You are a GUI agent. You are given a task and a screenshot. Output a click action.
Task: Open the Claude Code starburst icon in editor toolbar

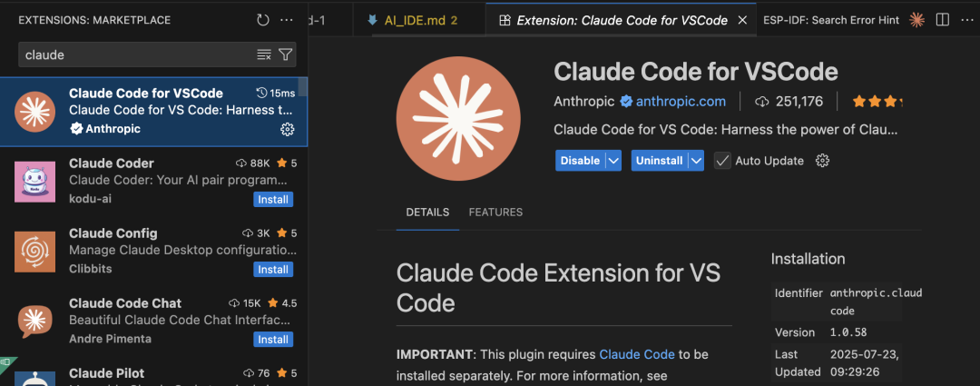916,20
